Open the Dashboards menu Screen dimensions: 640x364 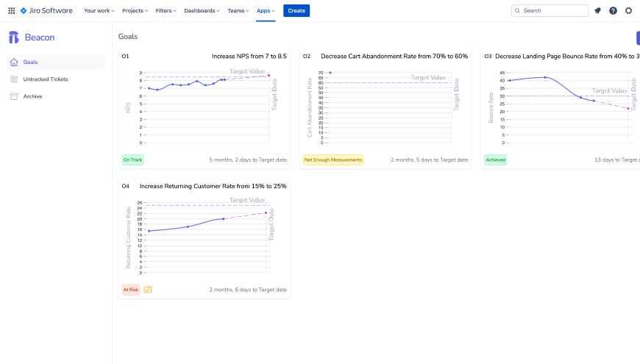tap(202, 11)
